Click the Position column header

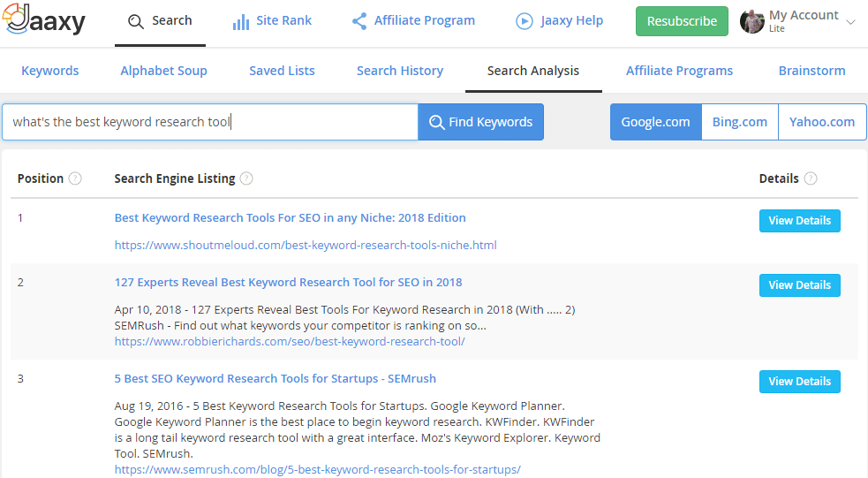(x=41, y=178)
